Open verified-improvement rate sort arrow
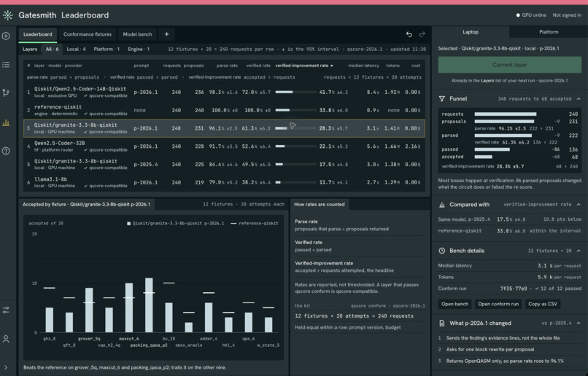The height and width of the screenshot is (376, 588). [x=331, y=66]
